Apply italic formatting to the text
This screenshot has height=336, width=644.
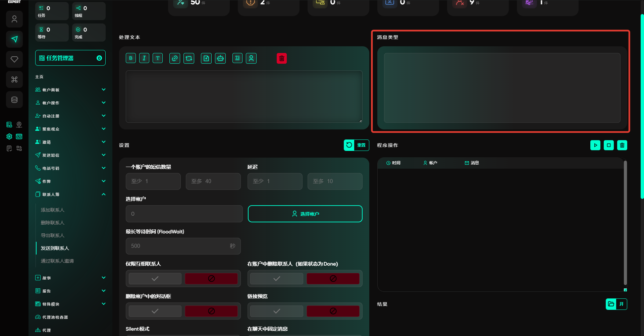[x=144, y=58]
